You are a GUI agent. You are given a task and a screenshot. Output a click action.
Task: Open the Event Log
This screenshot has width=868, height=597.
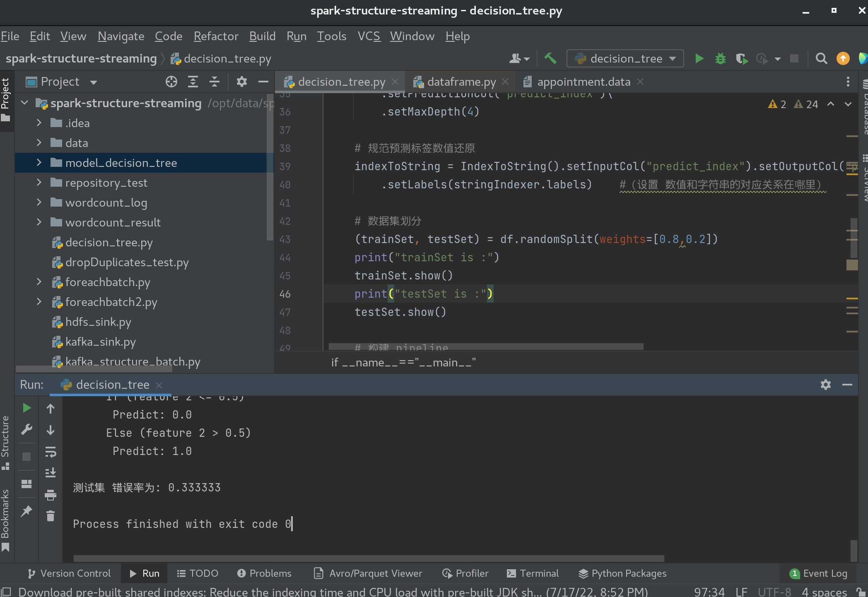(818, 573)
